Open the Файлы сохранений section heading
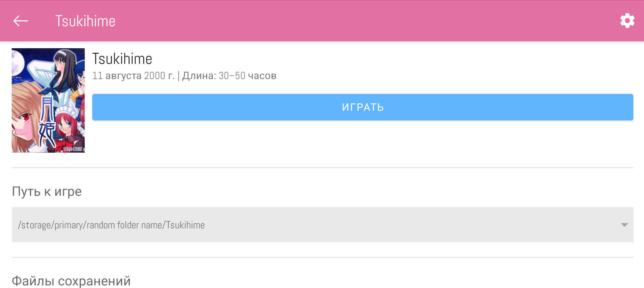 (71, 281)
